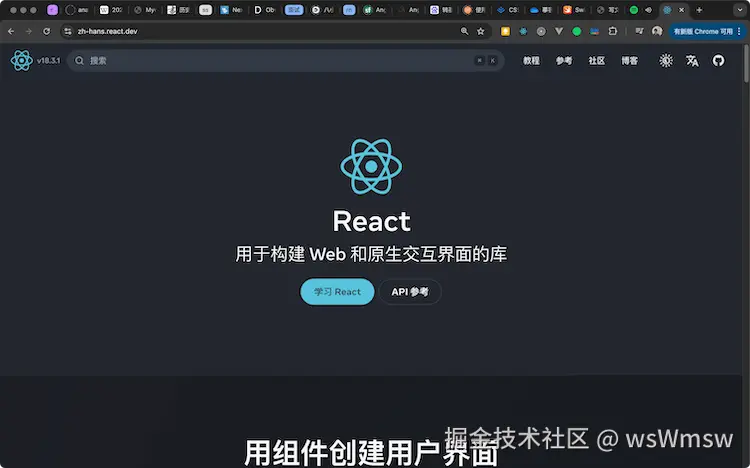Open site information icon left of the URL
750x468 pixels.
coord(68,31)
